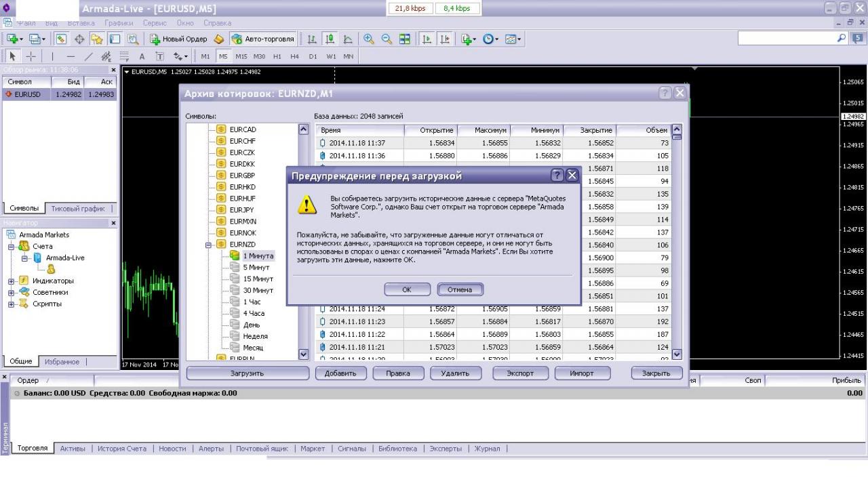This screenshot has width=868, height=490.
Task: Switch chart to line chart icon
Action: (348, 39)
